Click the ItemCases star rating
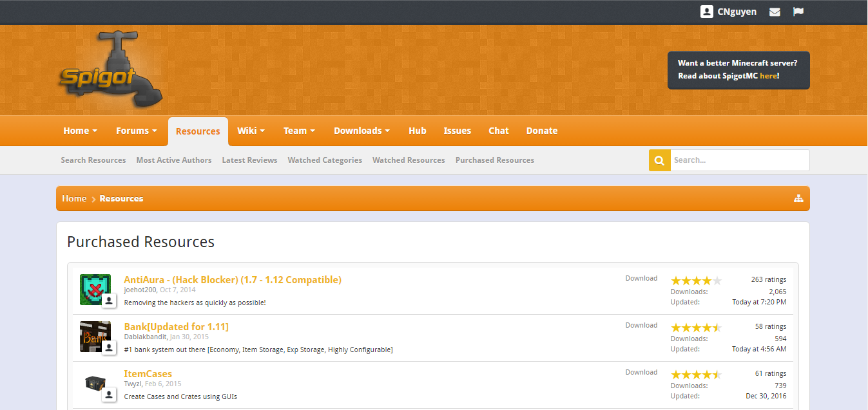Image resolution: width=868 pixels, height=410 pixels. [696, 375]
